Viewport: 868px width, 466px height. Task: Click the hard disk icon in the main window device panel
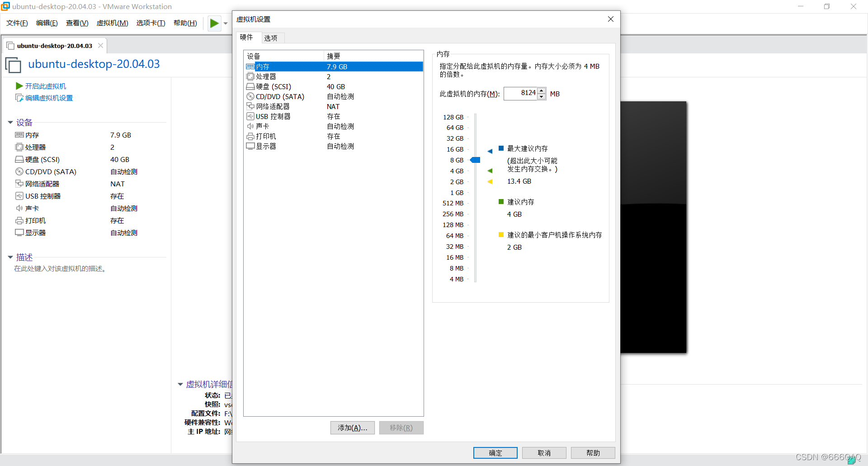(x=19, y=159)
